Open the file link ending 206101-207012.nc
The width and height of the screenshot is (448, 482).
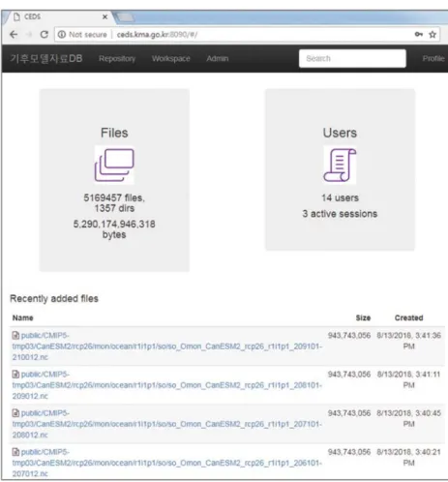167,463
